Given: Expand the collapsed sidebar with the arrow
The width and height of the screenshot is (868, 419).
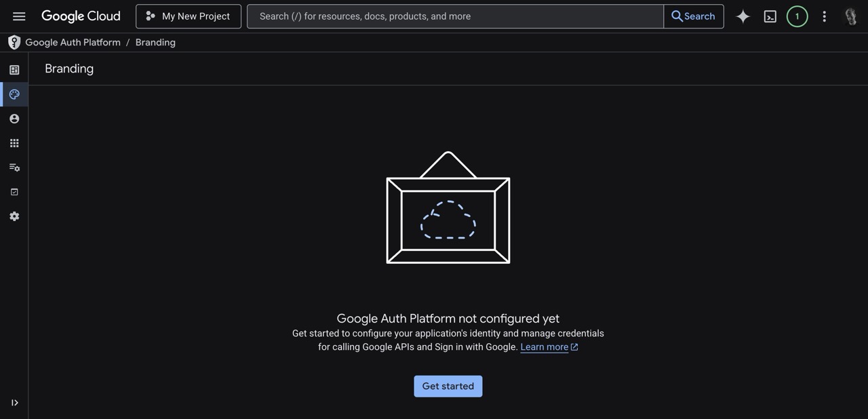Looking at the screenshot, I should point(14,402).
